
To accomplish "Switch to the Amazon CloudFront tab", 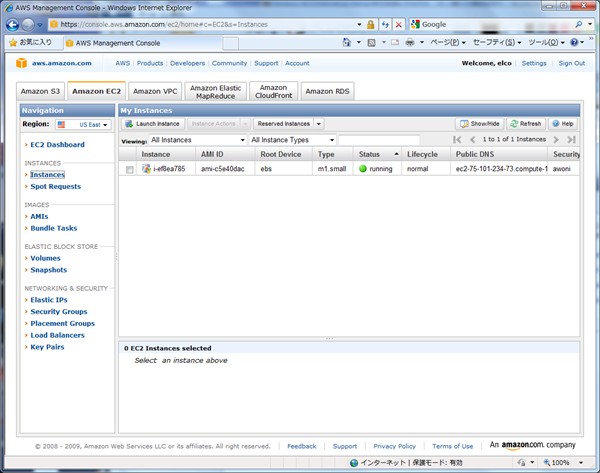I will coord(274,92).
